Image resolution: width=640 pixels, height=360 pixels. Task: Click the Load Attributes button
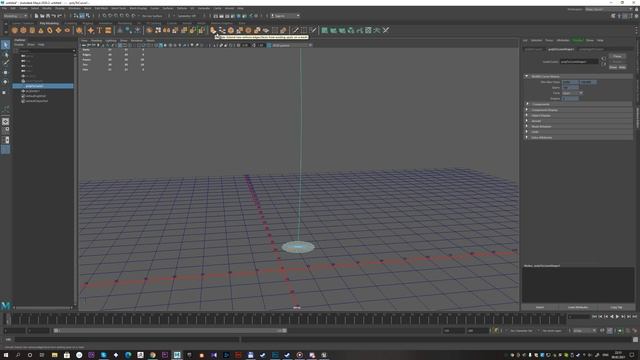tap(578, 307)
